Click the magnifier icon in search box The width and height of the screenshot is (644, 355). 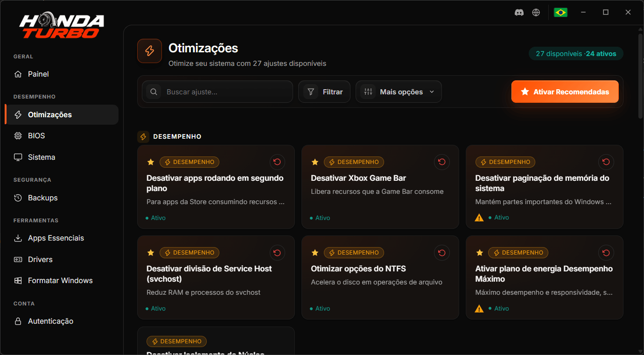point(154,92)
